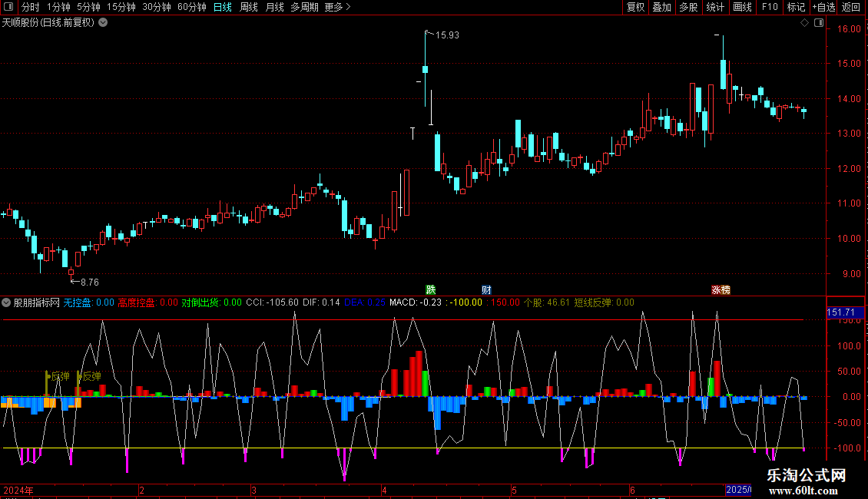Screen dimensions: 868x499
Task: Expand the 股朋指标网 indicator dropdown
Action: [x=7, y=302]
